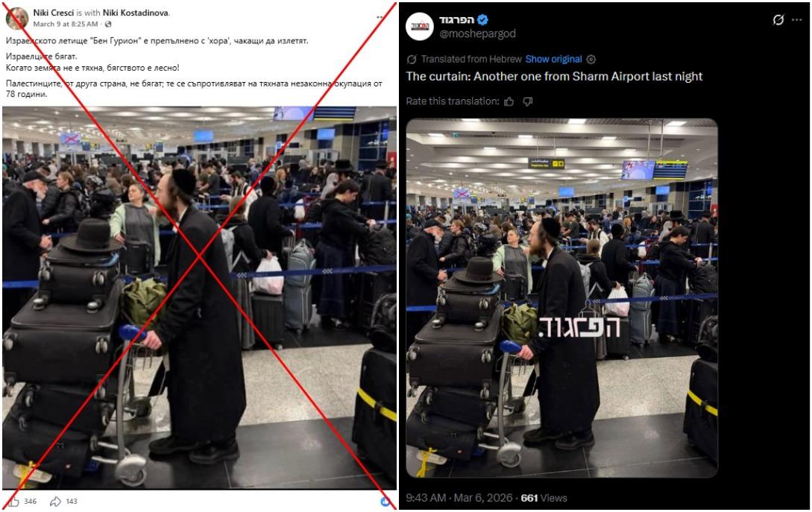Open translation settings gear icon
This screenshot has height=512, width=812.
point(591,59)
